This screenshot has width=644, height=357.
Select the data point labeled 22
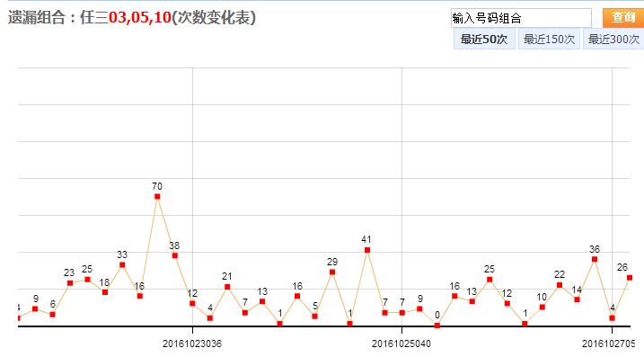pyautogui.click(x=560, y=285)
